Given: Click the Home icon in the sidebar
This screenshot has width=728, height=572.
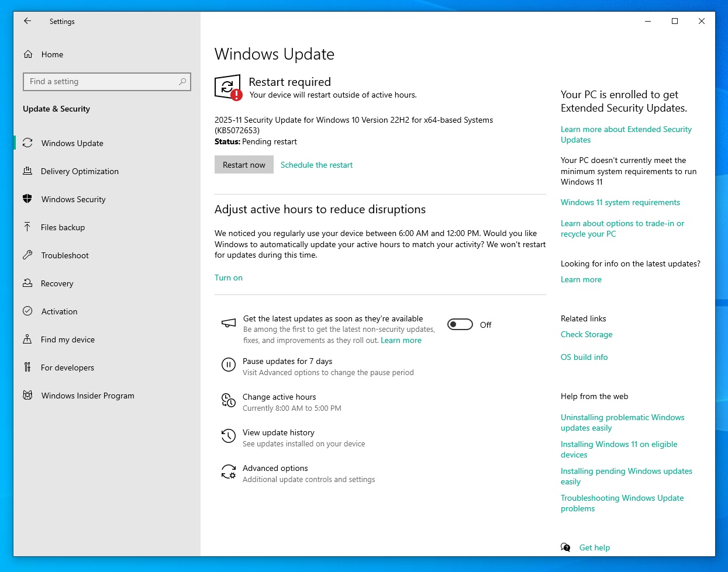Looking at the screenshot, I should click(27, 54).
